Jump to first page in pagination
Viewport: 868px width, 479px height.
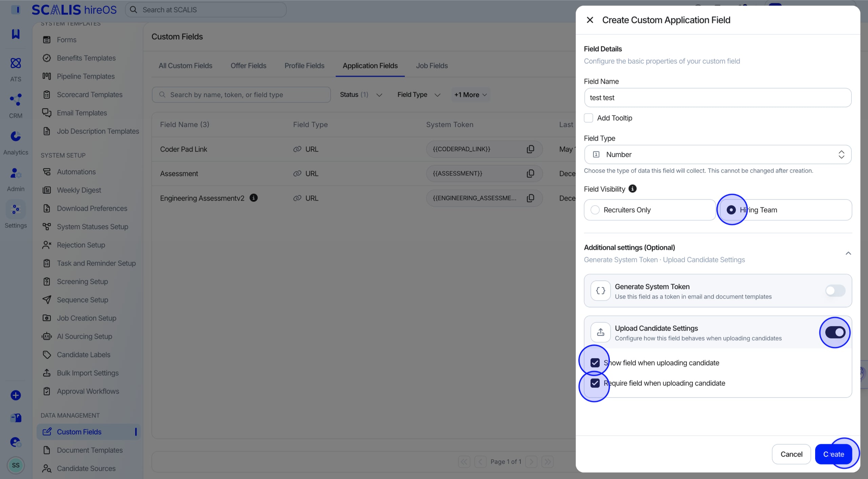click(464, 461)
